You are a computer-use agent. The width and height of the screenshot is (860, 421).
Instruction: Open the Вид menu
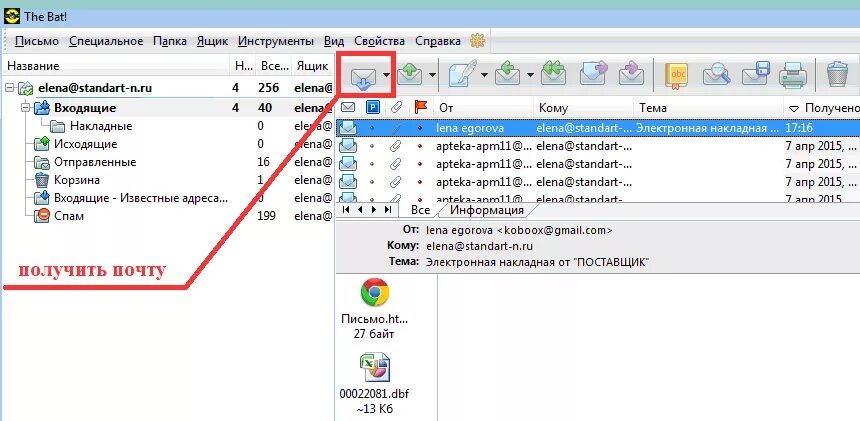click(x=334, y=41)
